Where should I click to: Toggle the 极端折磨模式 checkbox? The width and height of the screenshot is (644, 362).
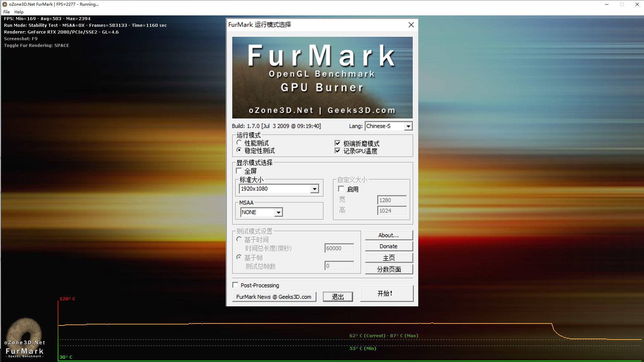click(337, 143)
